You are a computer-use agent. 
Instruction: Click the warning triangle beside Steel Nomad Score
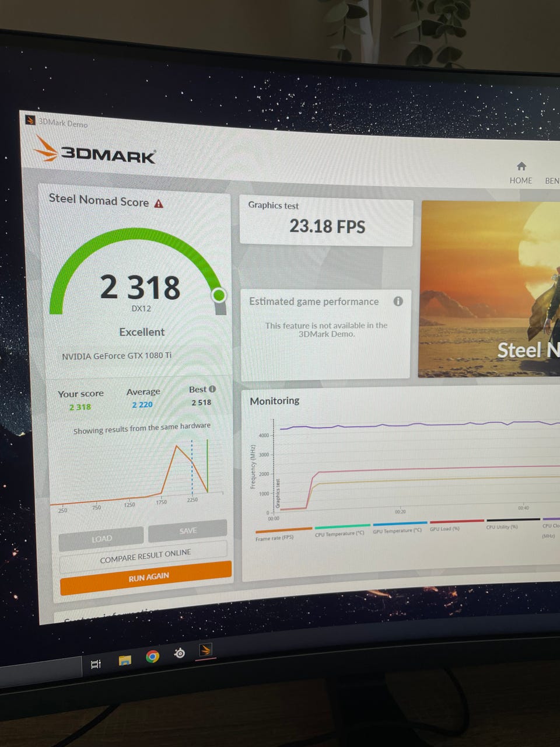159,204
